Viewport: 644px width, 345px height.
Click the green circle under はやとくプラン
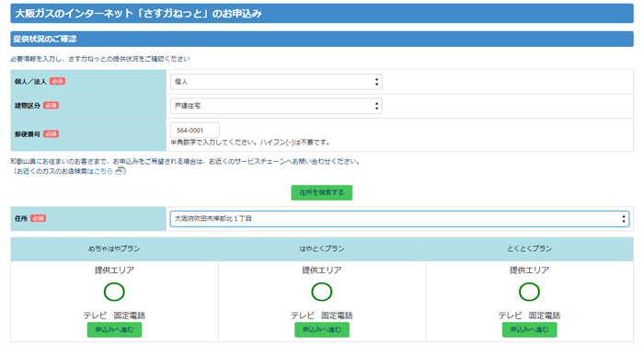pyautogui.click(x=322, y=292)
